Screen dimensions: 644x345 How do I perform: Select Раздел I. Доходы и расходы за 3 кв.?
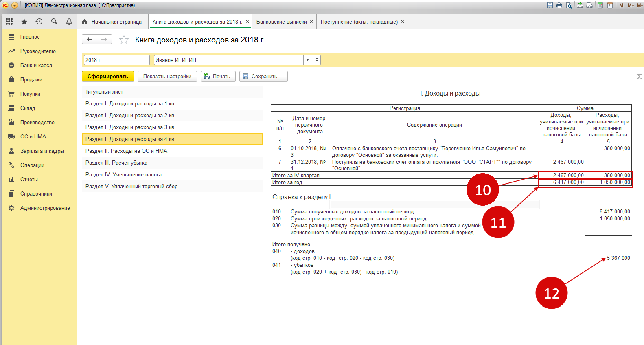pyautogui.click(x=172, y=127)
